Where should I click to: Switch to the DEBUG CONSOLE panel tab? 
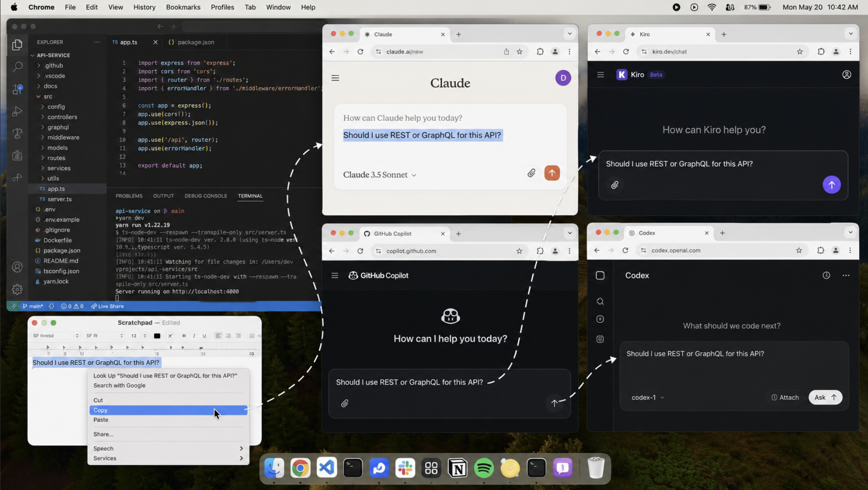point(206,196)
